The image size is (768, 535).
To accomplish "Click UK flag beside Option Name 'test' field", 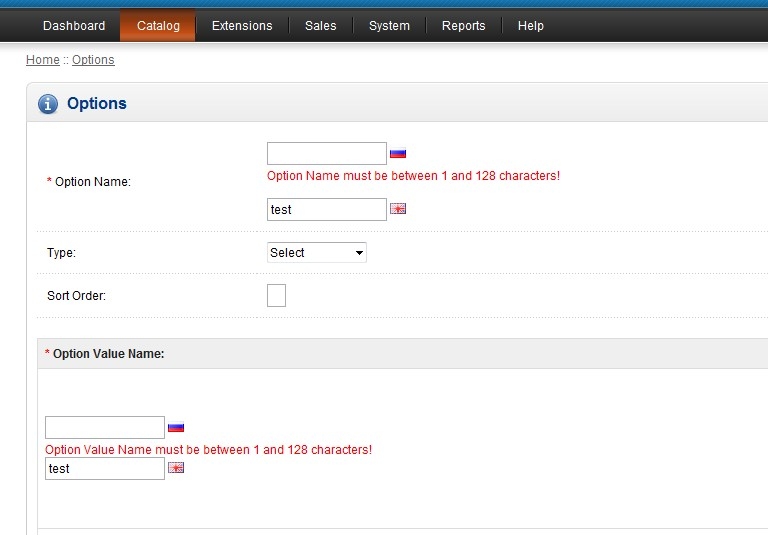I will coord(398,209).
